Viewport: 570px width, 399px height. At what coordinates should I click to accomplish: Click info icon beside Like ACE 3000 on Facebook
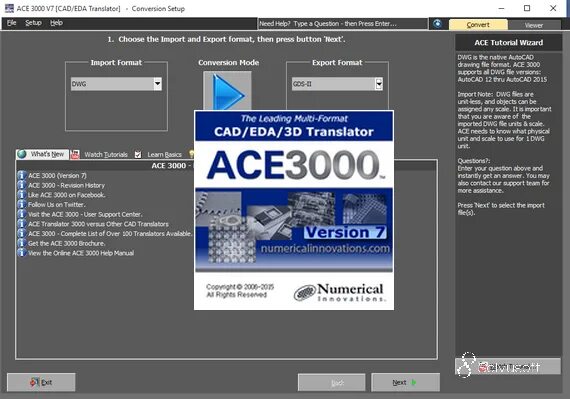pyautogui.click(x=21, y=195)
